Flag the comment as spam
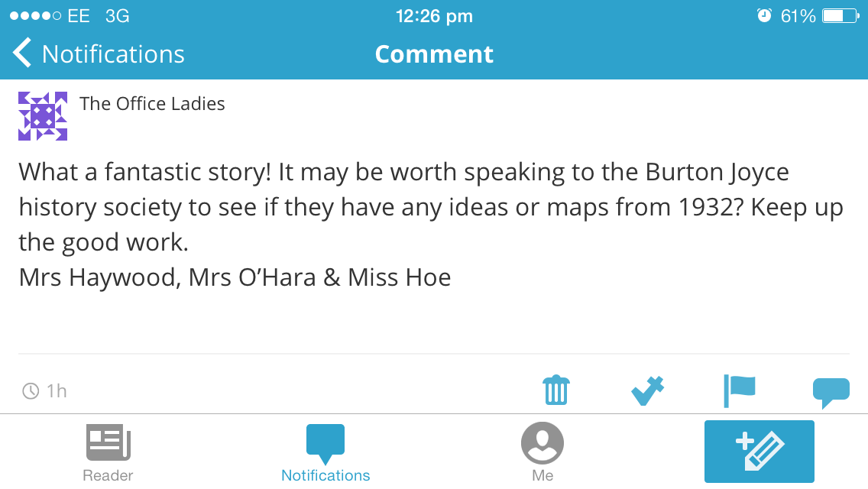This screenshot has height=489, width=868. [x=739, y=390]
